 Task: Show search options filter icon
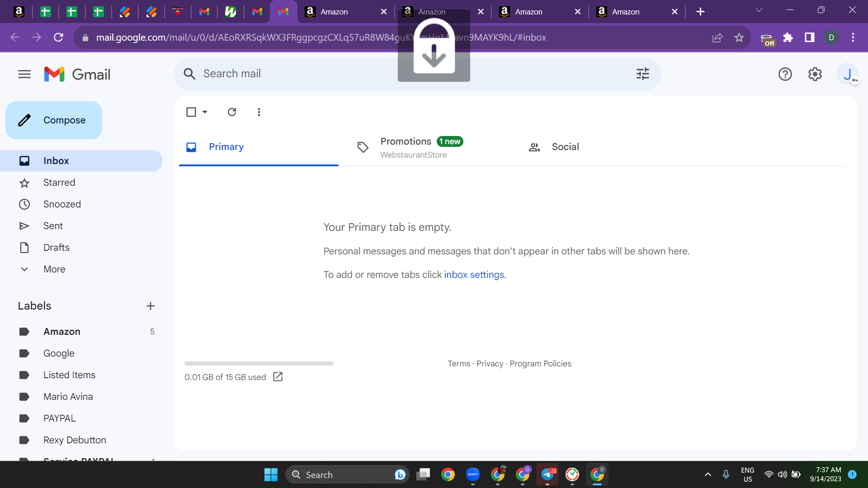[642, 74]
